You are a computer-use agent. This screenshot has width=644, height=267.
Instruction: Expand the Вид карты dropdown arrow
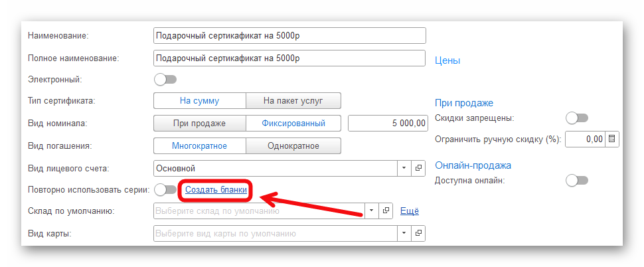pyautogui.click(x=404, y=233)
